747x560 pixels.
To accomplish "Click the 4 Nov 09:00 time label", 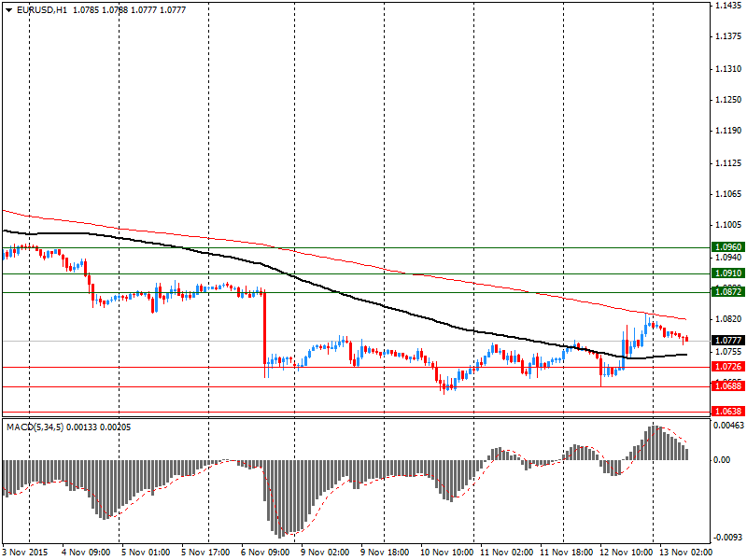I will click(86, 552).
